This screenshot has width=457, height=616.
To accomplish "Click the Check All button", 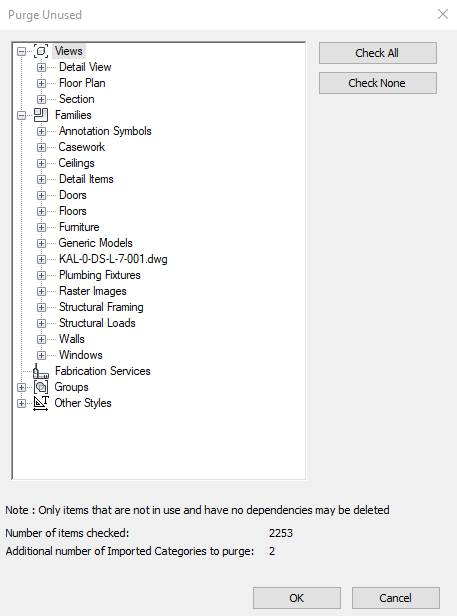I will 378,53.
